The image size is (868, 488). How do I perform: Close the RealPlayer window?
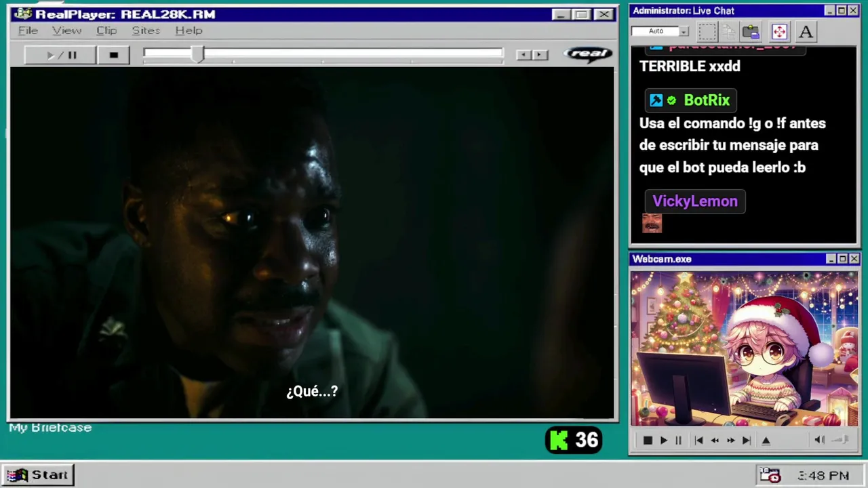point(603,14)
